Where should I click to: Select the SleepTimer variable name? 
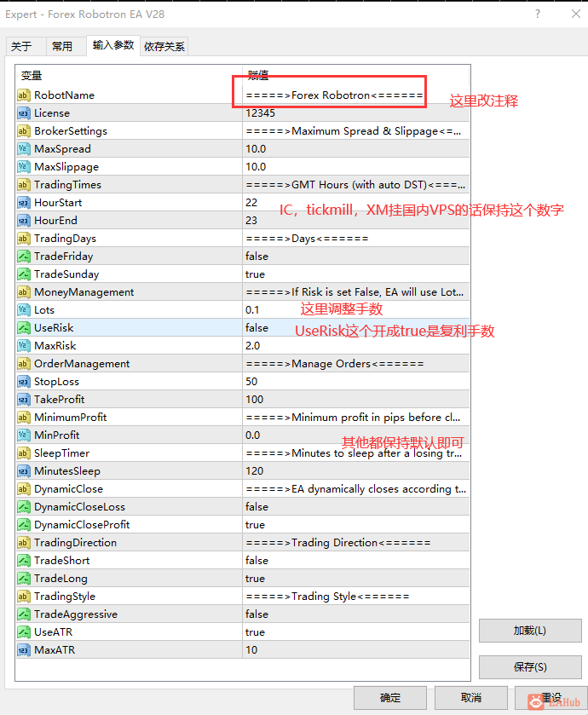tap(62, 453)
